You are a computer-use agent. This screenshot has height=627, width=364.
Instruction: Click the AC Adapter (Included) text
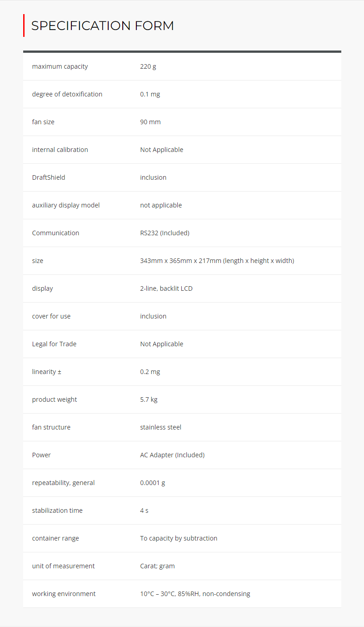(172, 455)
